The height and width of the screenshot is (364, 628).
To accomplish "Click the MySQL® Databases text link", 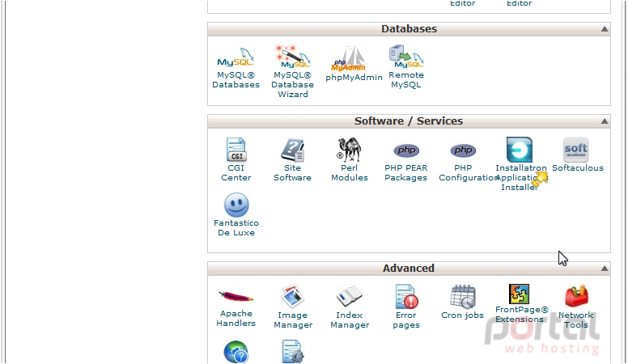I will [235, 80].
